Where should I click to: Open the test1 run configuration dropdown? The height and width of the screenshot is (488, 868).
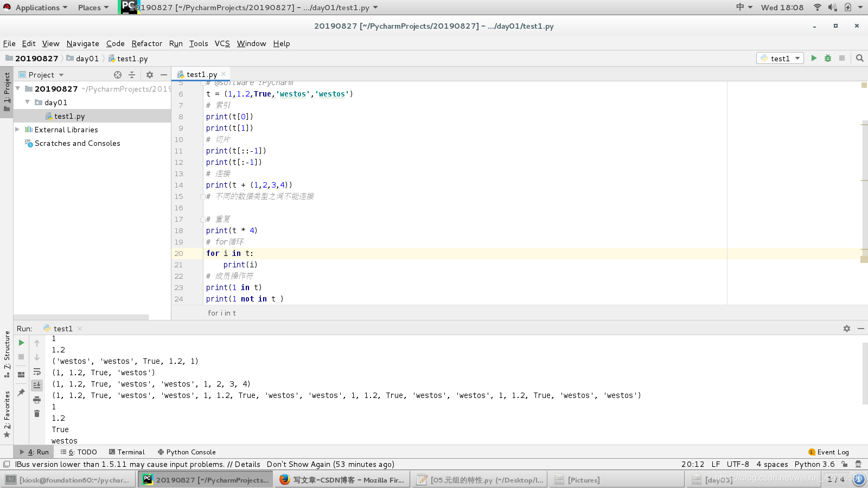tap(780, 58)
